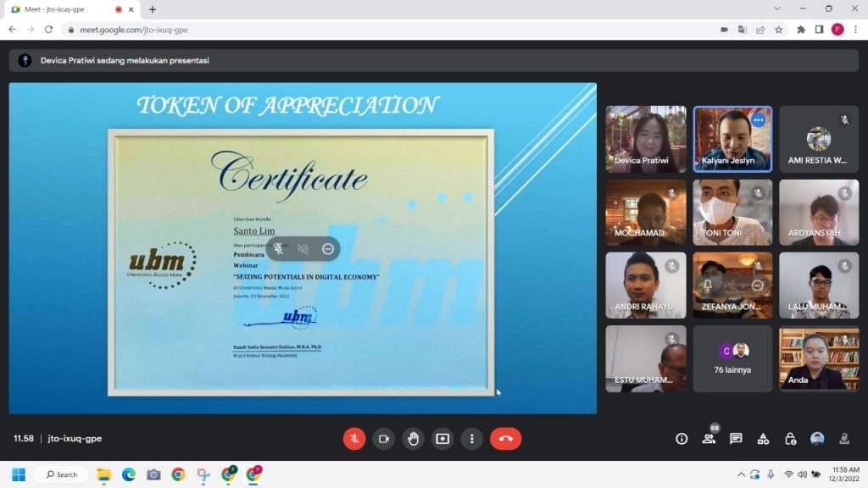
Task: Reload the Meet page
Action: pyautogui.click(x=48, y=30)
